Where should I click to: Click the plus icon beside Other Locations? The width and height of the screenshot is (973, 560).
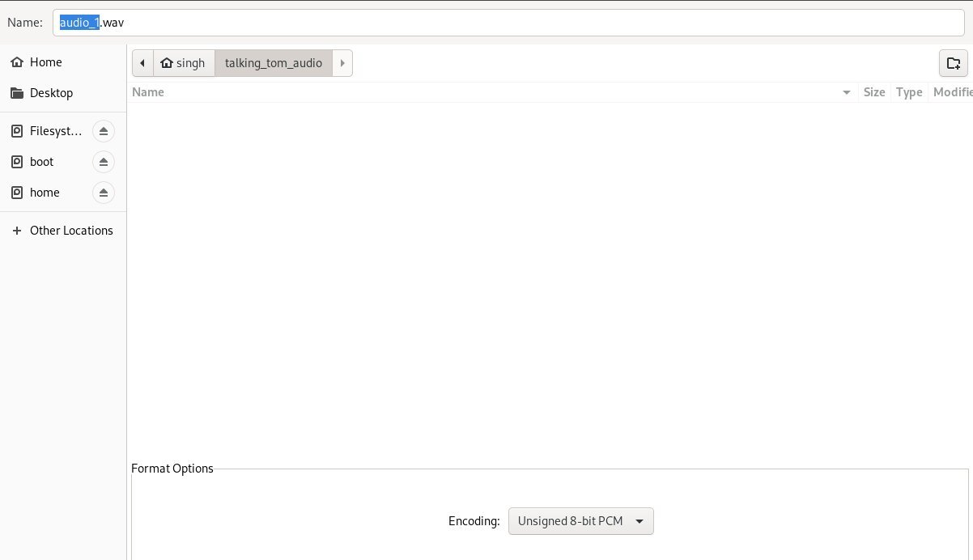click(x=17, y=231)
